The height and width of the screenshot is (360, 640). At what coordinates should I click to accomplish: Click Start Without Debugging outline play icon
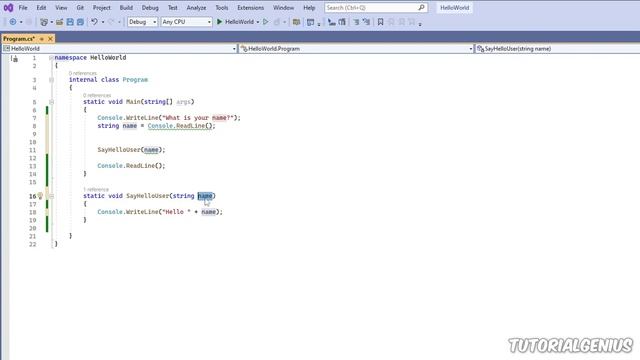point(266,22)
